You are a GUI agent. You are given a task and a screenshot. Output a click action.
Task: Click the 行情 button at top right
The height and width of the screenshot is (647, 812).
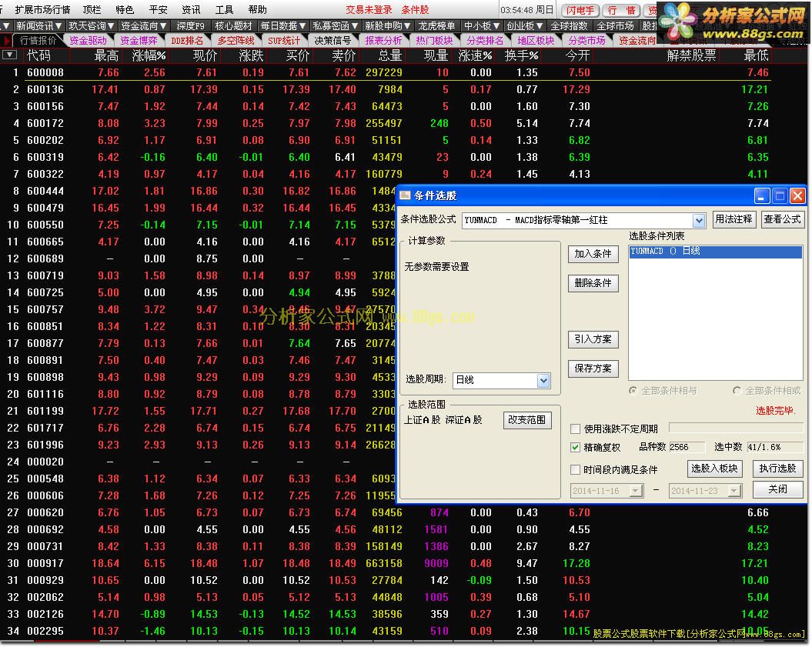pyautogui.click(x=621, y=10)
